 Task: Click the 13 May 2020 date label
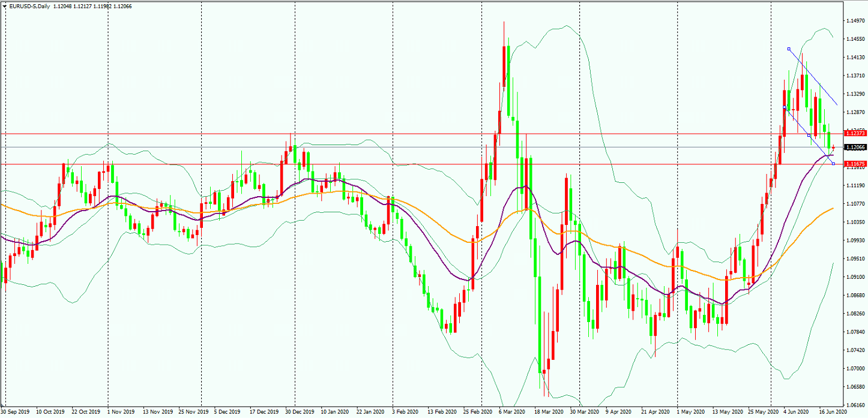coord(726,413)
